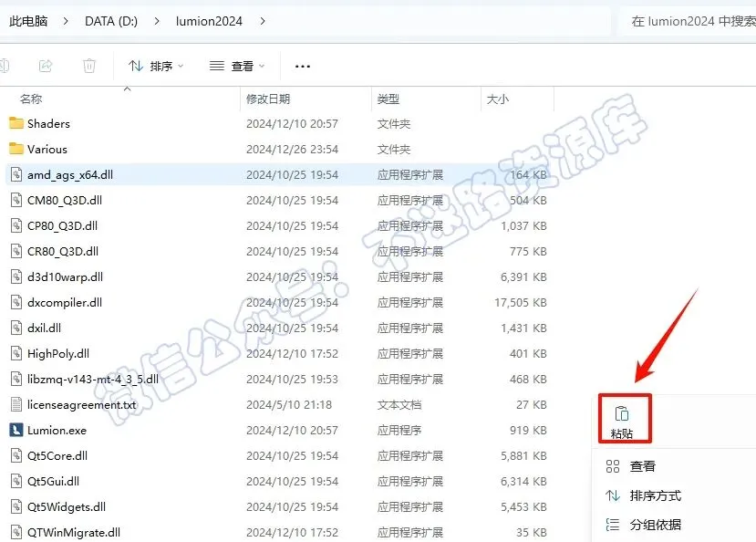Select the Shaders folder name
This screenshot has width=756, height=542.
[x=48, y=123]
